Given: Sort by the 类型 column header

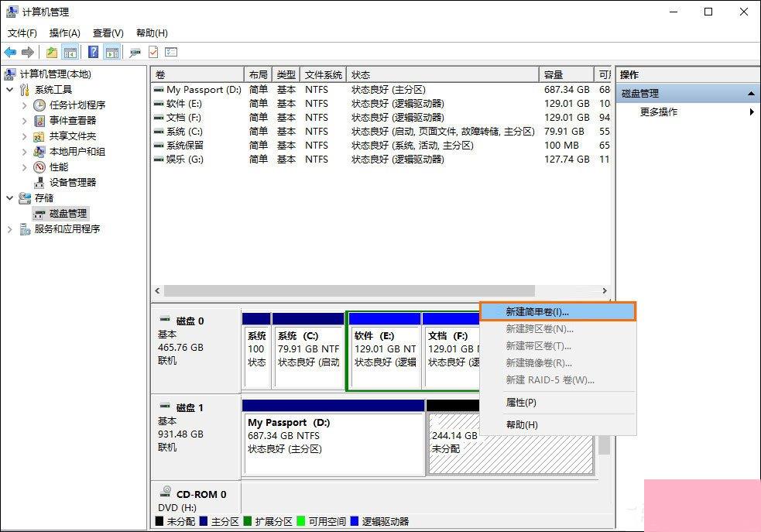Looking at the screenshot, I should tap(286, 75).
